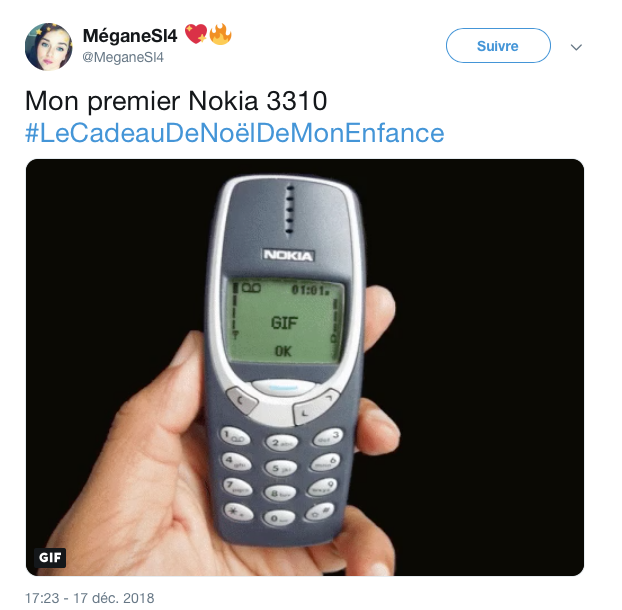Screen dimensions: 622x610
Task: Open hashtag #LeCadeauDeNoëlDeMonEnfance
Action: (234, 133)
